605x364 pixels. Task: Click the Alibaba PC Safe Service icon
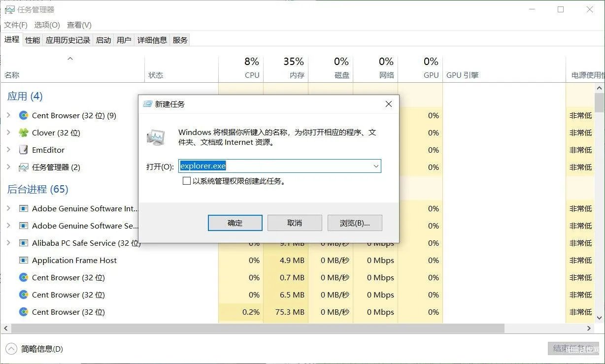click(x=23, y=243)
